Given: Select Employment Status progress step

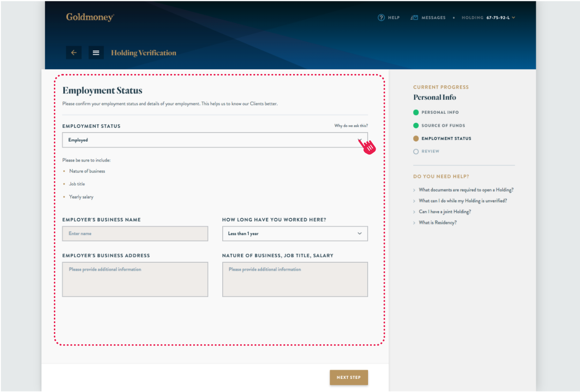Looking at the screenshot, I should click(x=442, y=139).
